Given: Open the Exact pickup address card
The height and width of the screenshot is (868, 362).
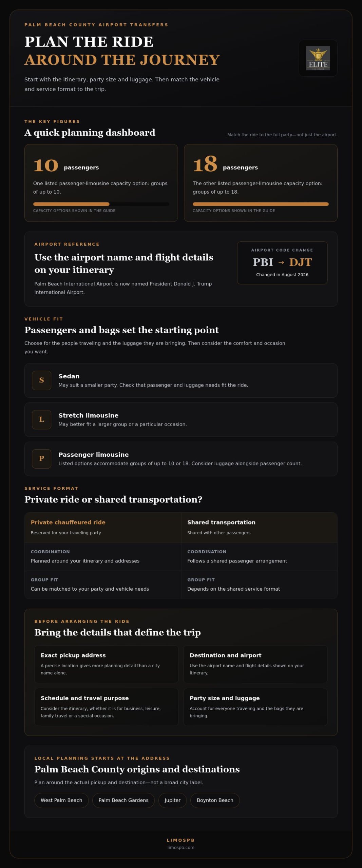Looking at the screenshot, I should click(x=106, y=664).
